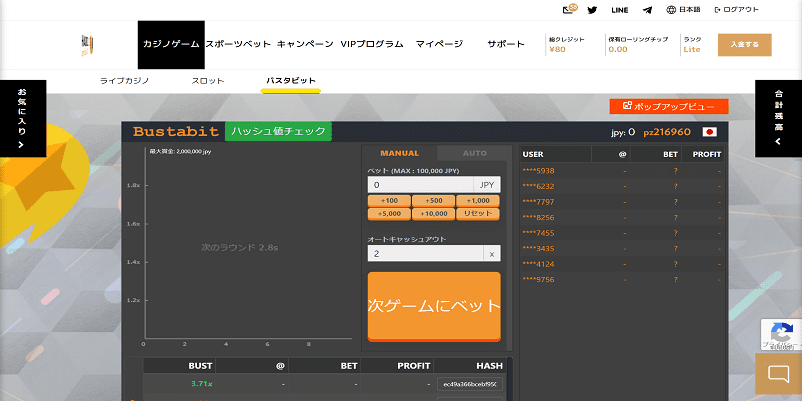Click the 総クレジット ¥80 balance
This screenshot has width=802, height=401.
pos(567,44)
